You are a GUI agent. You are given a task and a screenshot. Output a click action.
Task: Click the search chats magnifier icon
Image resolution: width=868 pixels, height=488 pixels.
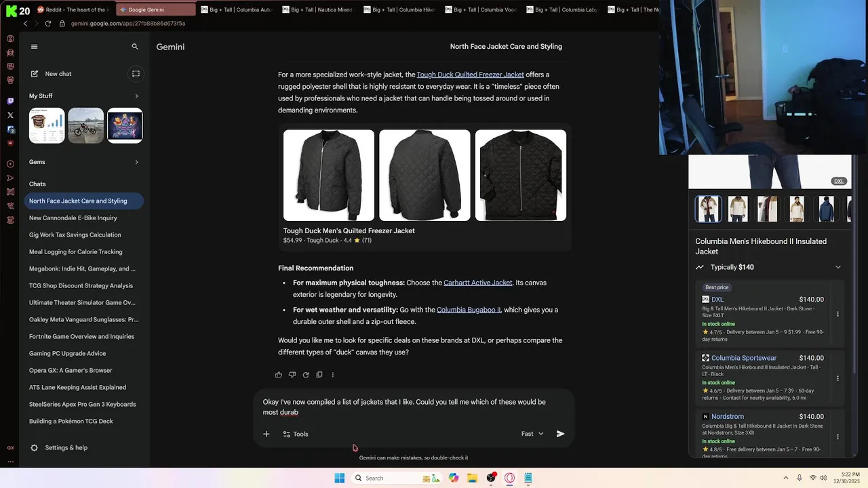(135, 47)
